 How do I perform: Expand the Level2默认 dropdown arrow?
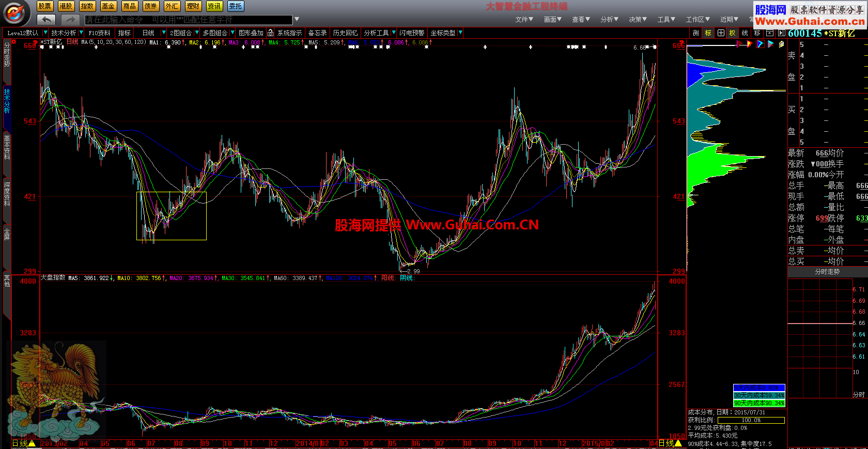click(x=45, y=33)
